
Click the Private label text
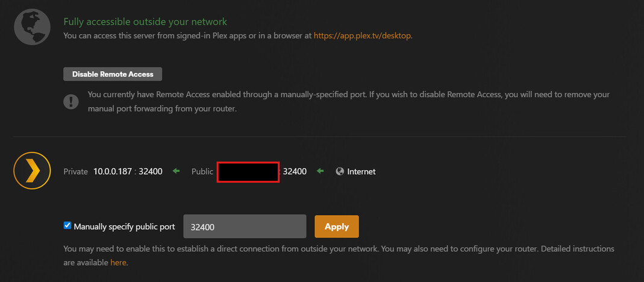click(76, 172)
